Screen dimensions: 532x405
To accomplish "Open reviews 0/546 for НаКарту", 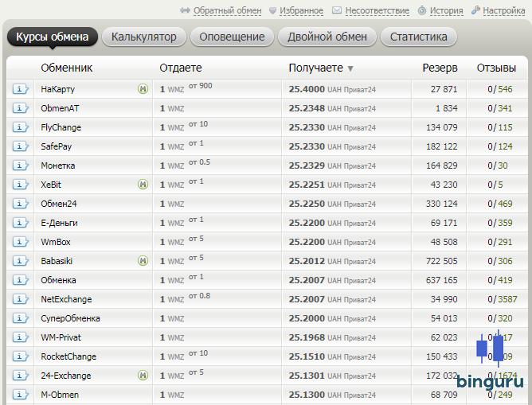I will pos(500,89).
